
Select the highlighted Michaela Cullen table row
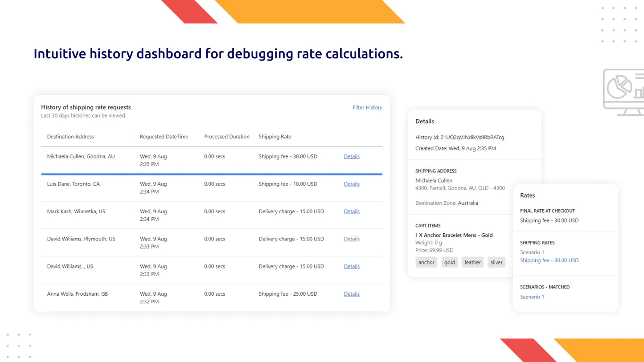[x=178, y=160]
